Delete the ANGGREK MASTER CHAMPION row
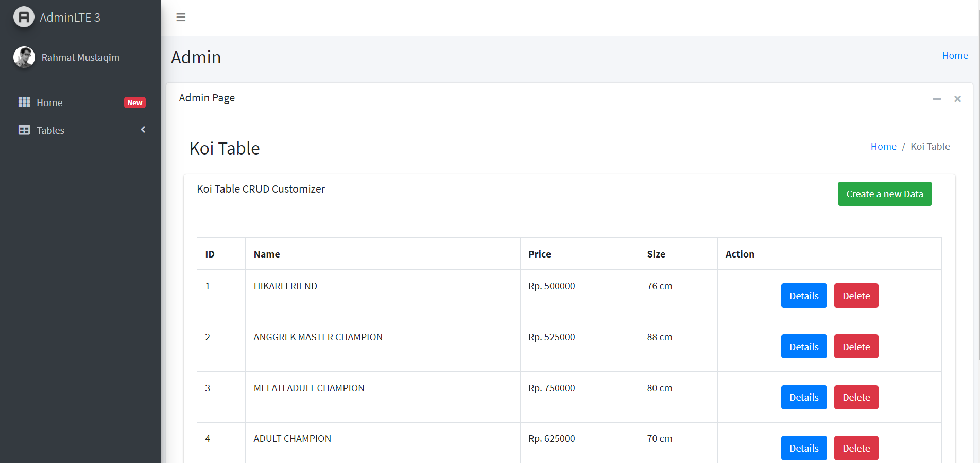Image resolution: width=980 pixels, height=463 pixels. pyautogui.click(x=856, y=347)
